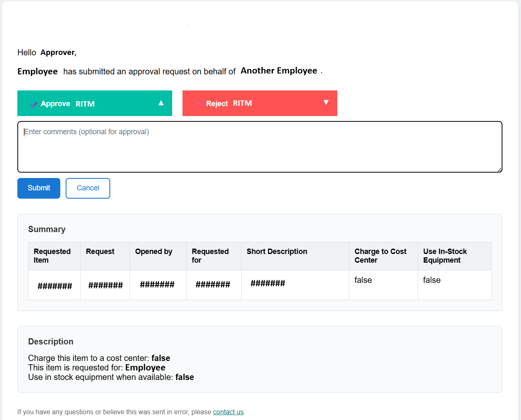The image size is (521, 420).
Task: Click the Short Description column header
Action: [277, 252]
